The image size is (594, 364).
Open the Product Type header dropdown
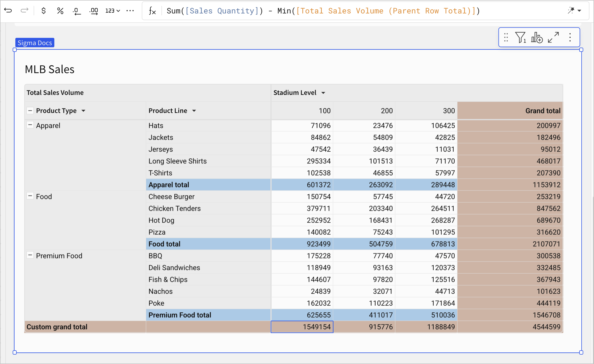click(83, 111)
